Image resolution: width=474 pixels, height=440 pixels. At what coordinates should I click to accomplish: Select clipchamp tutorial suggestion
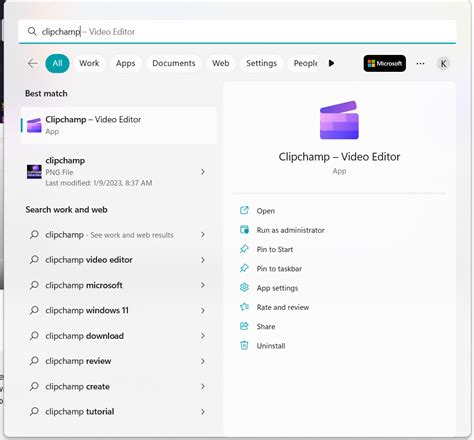click(x=118, y=412)
